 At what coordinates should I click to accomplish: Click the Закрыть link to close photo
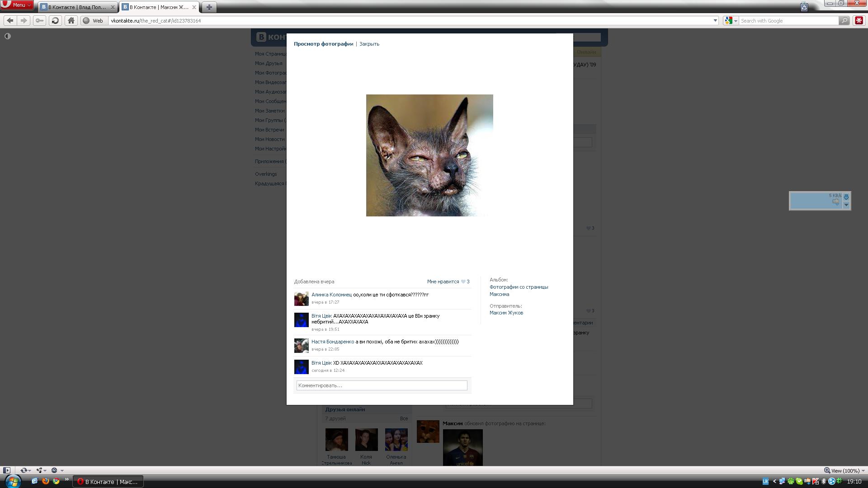click(369, 44)
